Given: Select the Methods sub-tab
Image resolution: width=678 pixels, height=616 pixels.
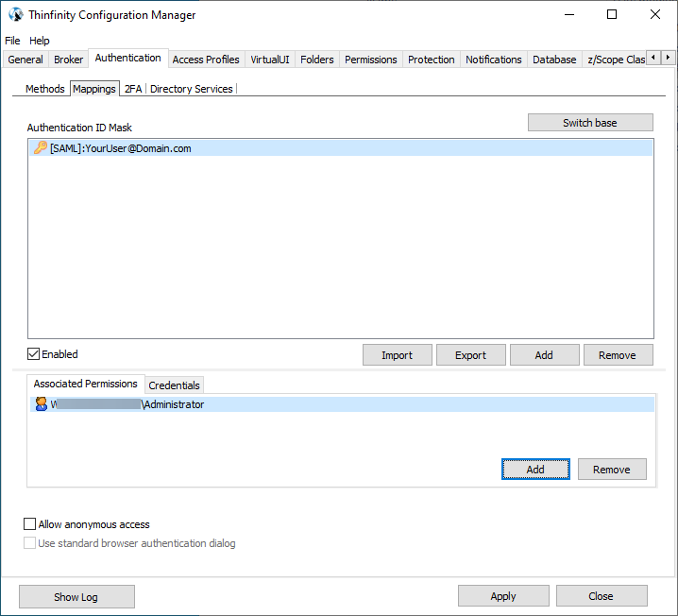Looking at the screenshot, I should [x=45, y=89].
